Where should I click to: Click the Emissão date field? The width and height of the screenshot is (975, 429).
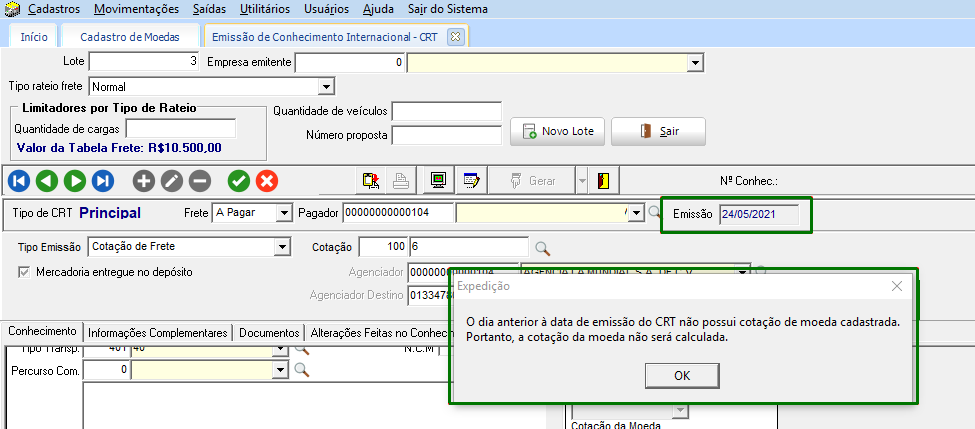pos(759,214)
